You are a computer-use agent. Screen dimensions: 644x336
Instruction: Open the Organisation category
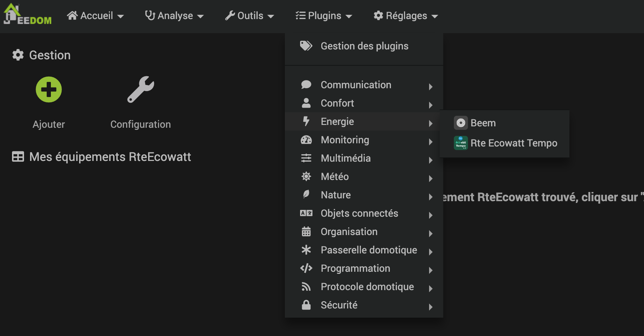click(364, 232)
